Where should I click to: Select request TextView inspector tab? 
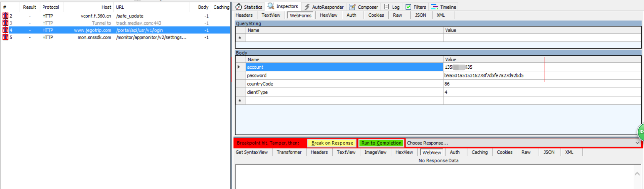pos(271,15)
